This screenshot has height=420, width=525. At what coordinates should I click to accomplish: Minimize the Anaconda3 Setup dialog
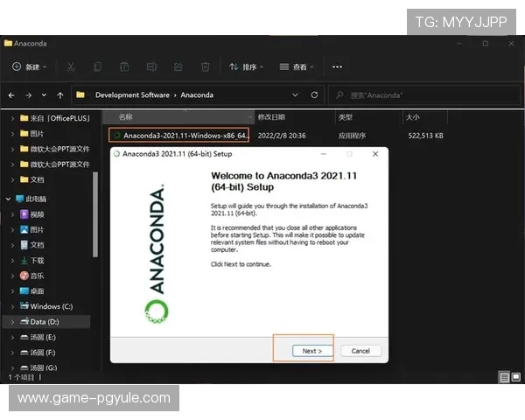[324, 154]
